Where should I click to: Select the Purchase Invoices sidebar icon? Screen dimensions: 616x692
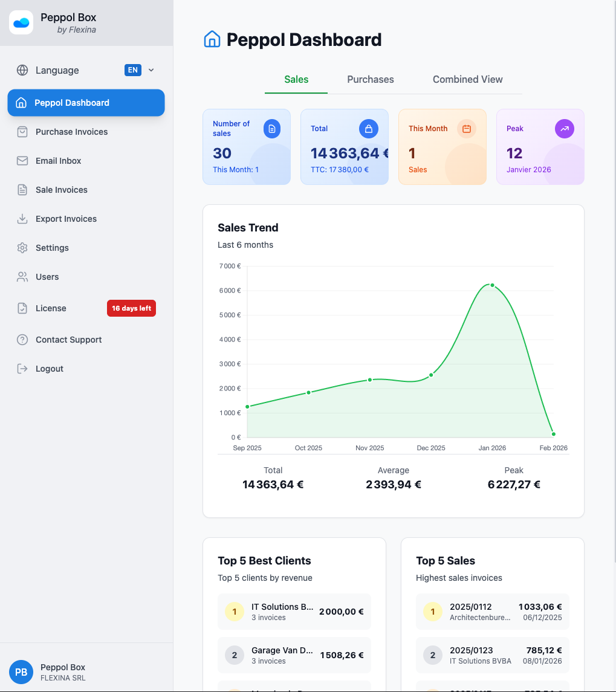pyautogui.click(x=22, y=132)
